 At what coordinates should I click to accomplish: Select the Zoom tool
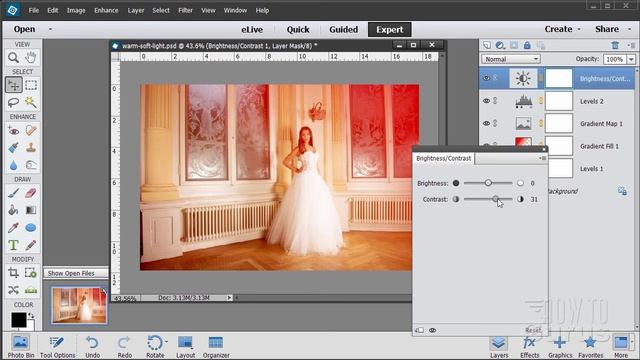click(x=13, y=58)
